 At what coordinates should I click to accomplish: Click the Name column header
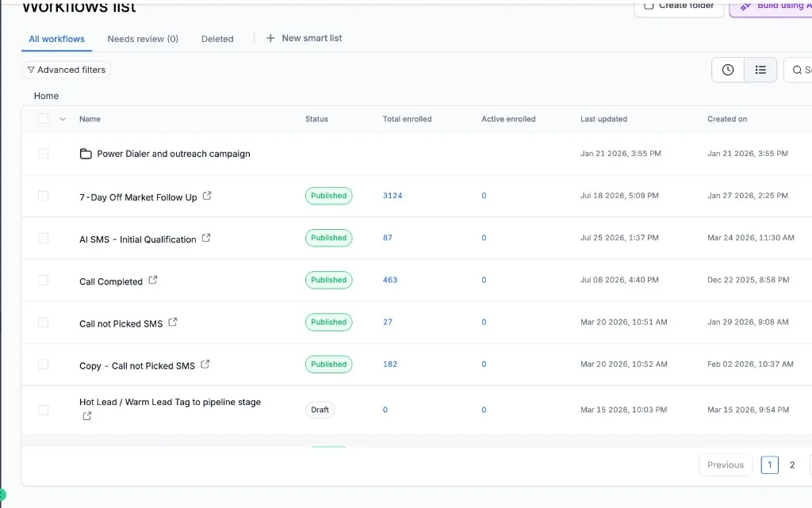(90, 119)
